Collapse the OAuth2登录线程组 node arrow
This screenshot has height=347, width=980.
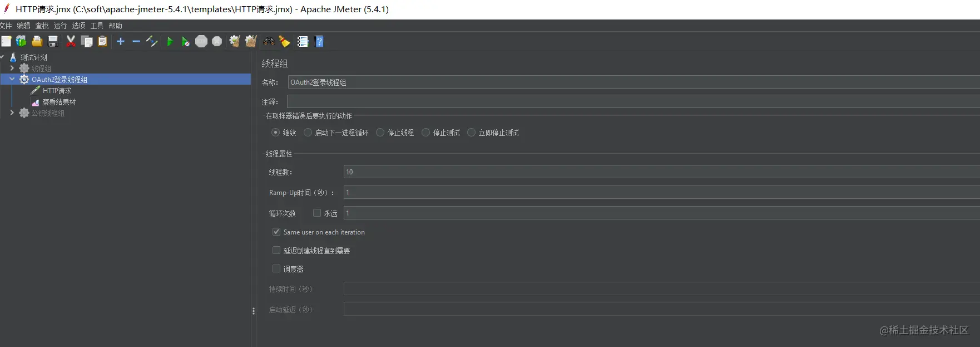(x=12, y=79)
